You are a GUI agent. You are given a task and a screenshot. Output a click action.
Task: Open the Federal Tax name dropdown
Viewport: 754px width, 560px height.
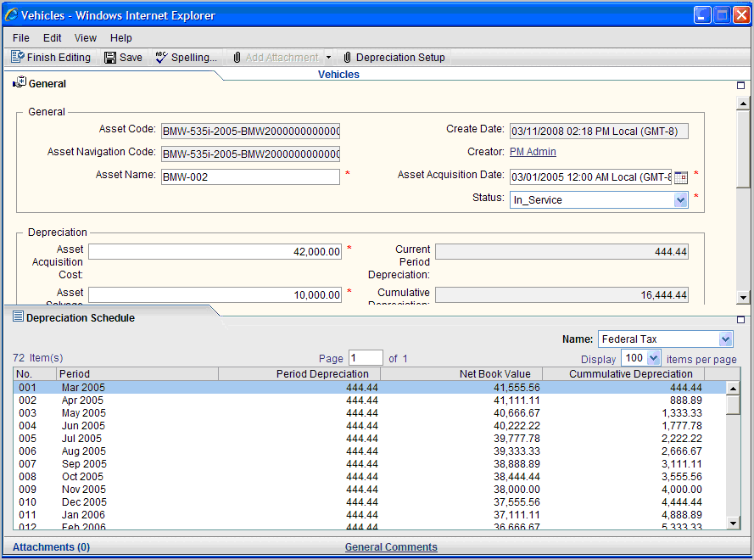point(726,339)
